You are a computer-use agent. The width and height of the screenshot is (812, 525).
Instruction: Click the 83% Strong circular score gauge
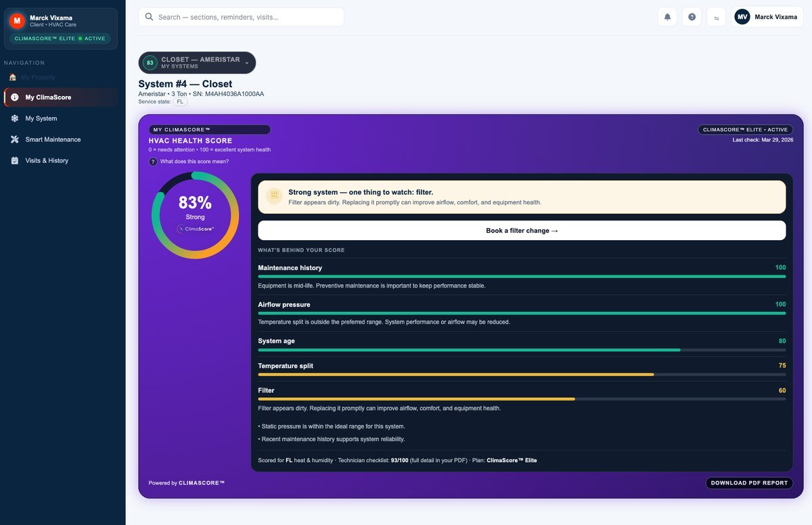pos(195,215)
